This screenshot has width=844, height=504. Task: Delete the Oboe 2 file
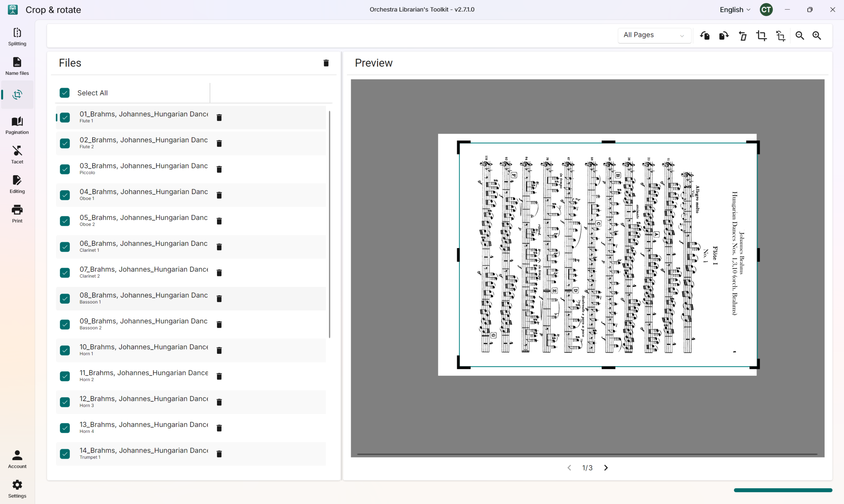pyautogui.click(x=219, y=221)
